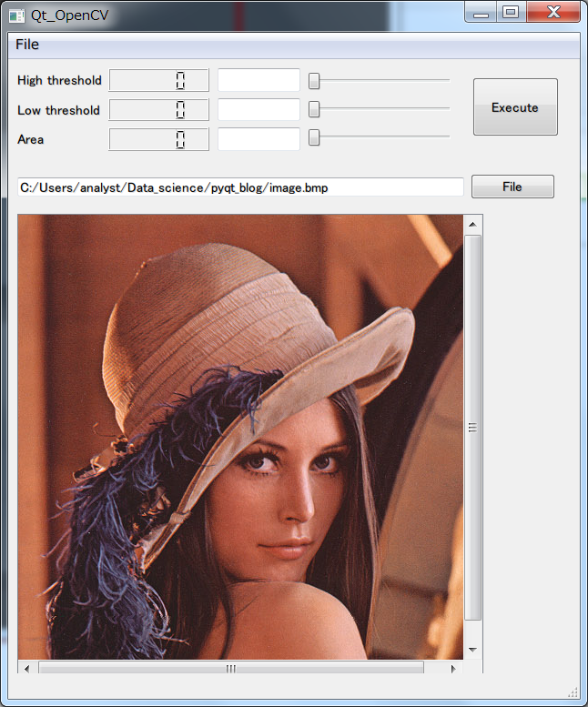The height and width of the screenshot is (707, 588).
Task: Minimize the Qt_OpenCV window
Action: (x=481, y=12)
